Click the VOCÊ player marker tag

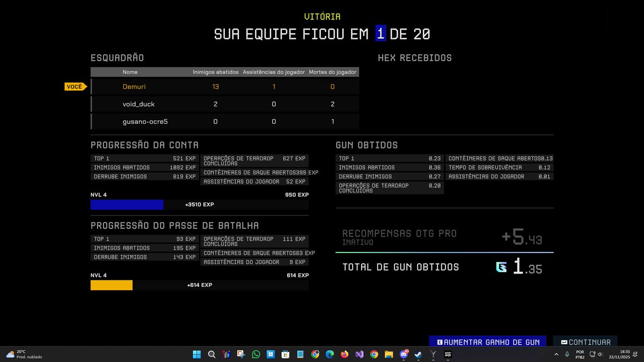(x=75, y=86)
